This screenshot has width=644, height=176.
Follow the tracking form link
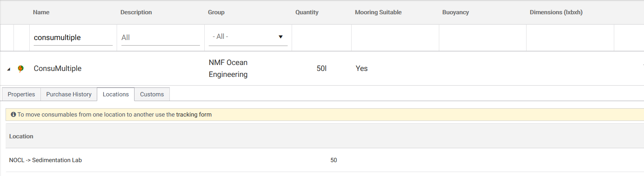(194, 115)
